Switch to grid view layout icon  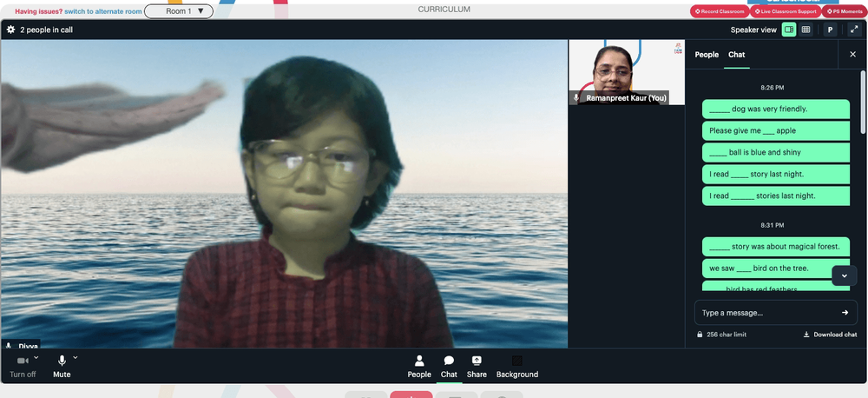pos(806,30)
